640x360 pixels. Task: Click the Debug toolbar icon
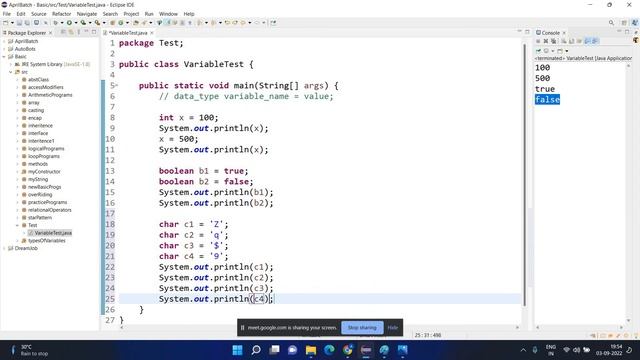pos(56,23)
